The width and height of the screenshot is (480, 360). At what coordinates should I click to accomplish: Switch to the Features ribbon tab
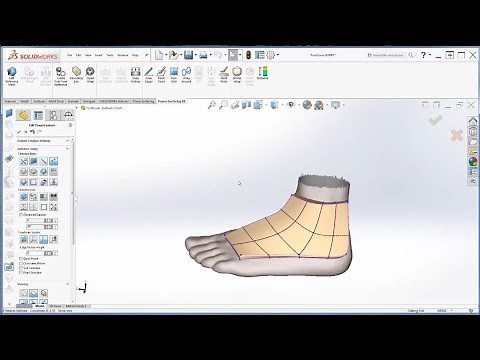tap(10, 101)
